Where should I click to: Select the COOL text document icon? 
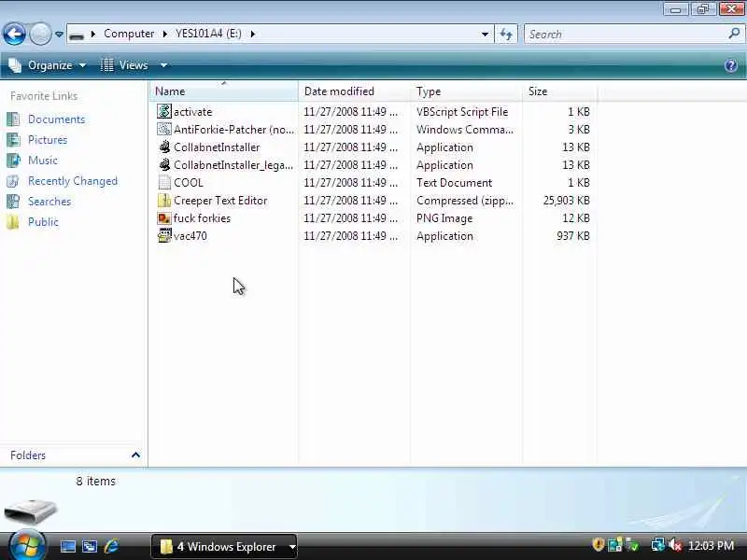(164, 182)
